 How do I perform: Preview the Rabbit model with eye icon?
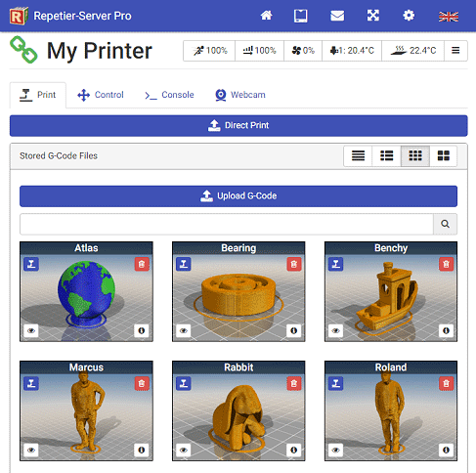184,451
